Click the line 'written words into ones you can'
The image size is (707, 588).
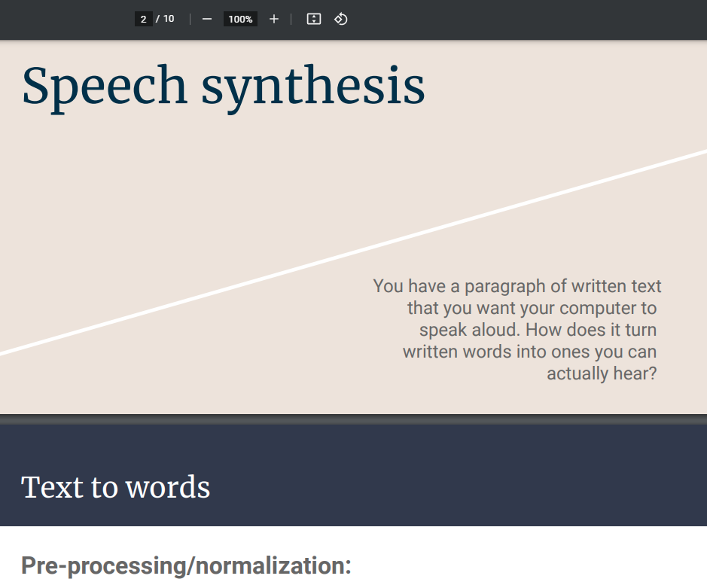(529, 352)
